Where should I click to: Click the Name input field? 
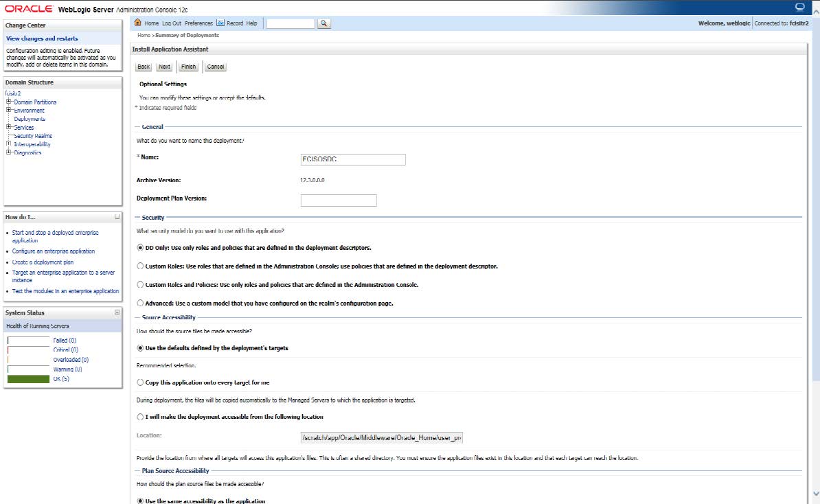(x=353, y=159)
